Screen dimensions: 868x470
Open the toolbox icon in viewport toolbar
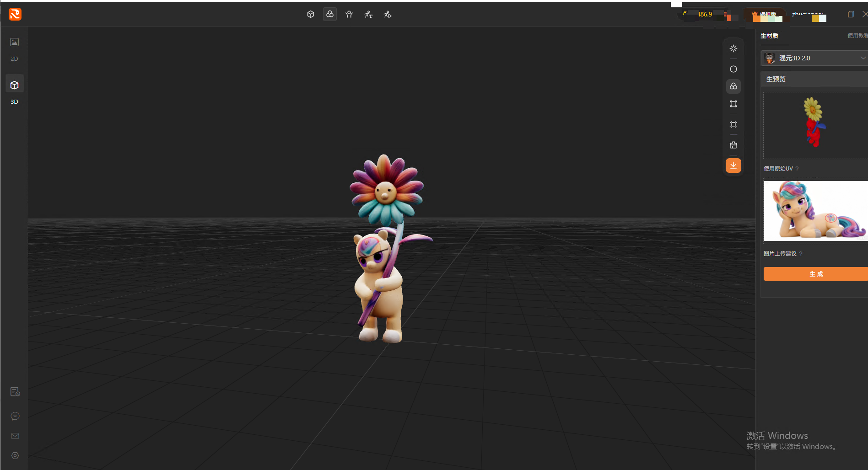[733, 145]
